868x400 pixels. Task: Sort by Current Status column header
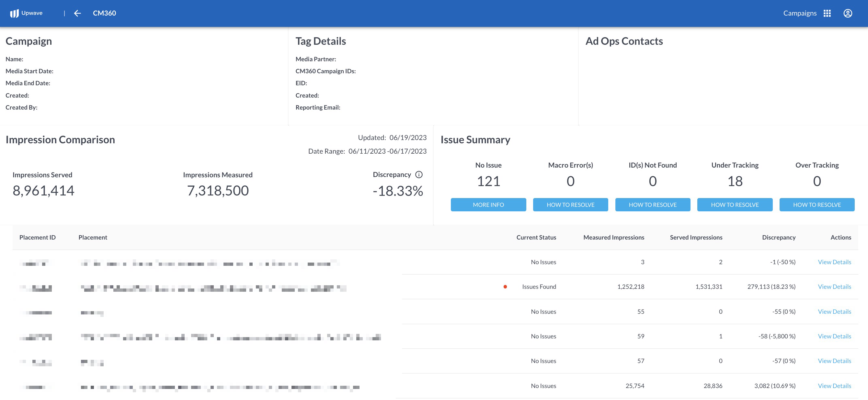point(536,237)
